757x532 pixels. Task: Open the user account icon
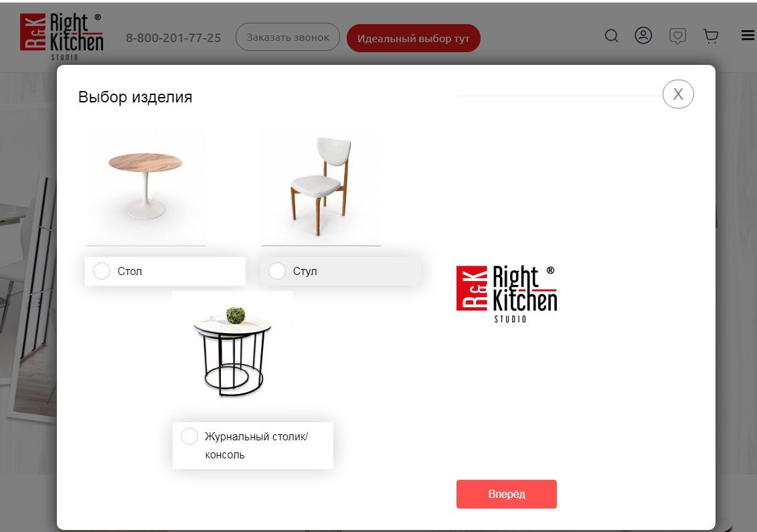pyautogui.click(x=643, y=35)
